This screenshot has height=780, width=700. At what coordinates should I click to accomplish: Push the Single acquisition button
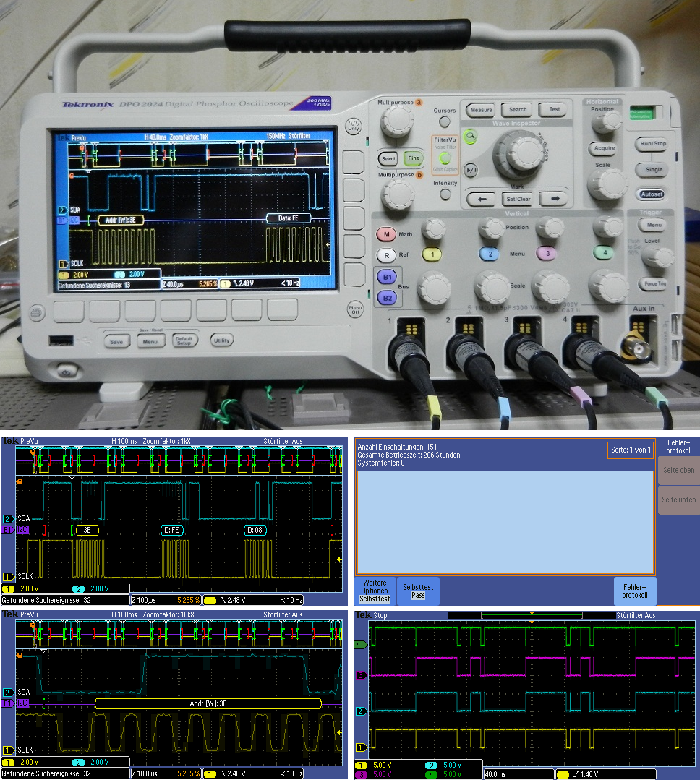coord(654,170)
